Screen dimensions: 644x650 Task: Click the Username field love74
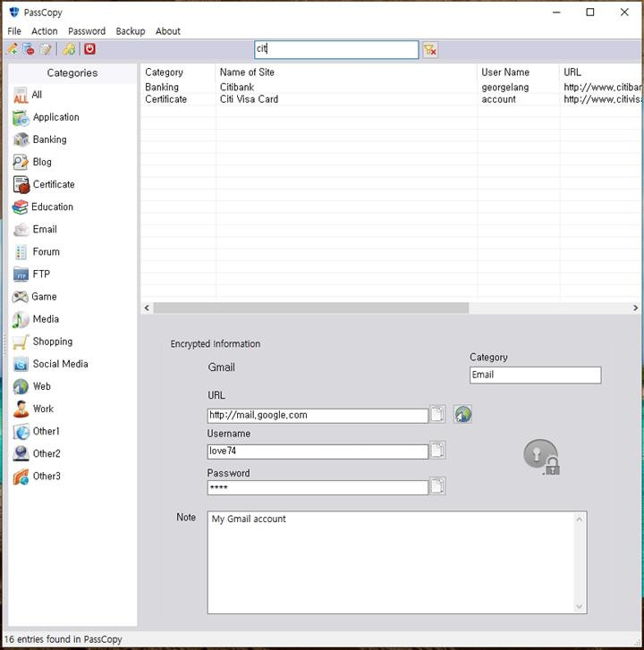click(318, 451)
